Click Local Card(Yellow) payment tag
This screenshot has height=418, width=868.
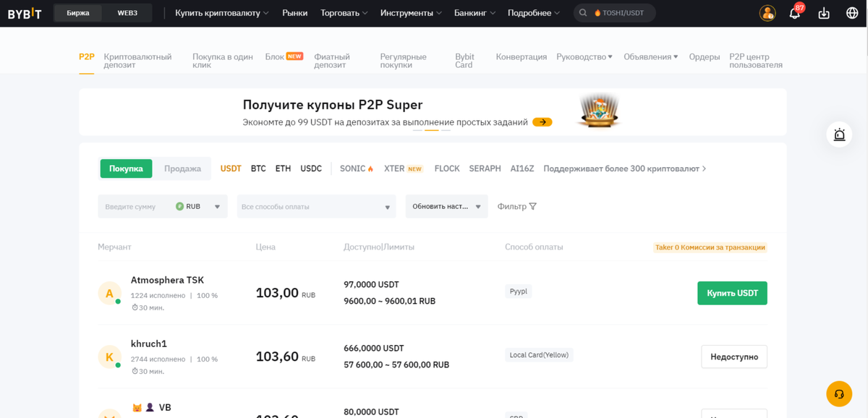[540, 355]
